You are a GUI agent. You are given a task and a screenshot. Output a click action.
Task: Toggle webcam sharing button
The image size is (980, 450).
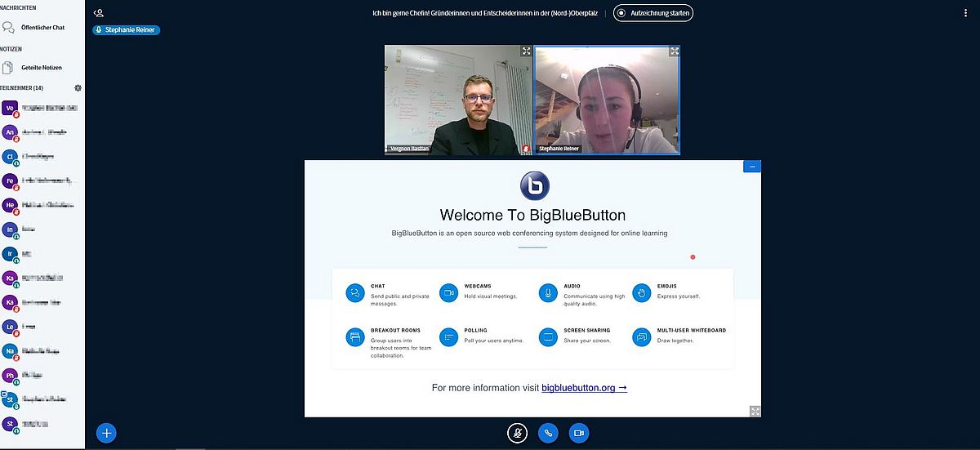tap(579, 433)
